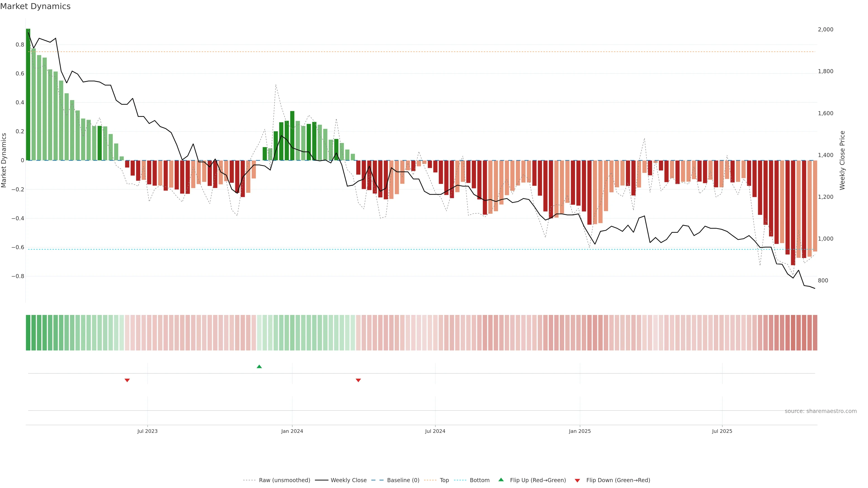Click the Flip Down legend triangle icon
868x488 pixels.
(x=577, y=480)
